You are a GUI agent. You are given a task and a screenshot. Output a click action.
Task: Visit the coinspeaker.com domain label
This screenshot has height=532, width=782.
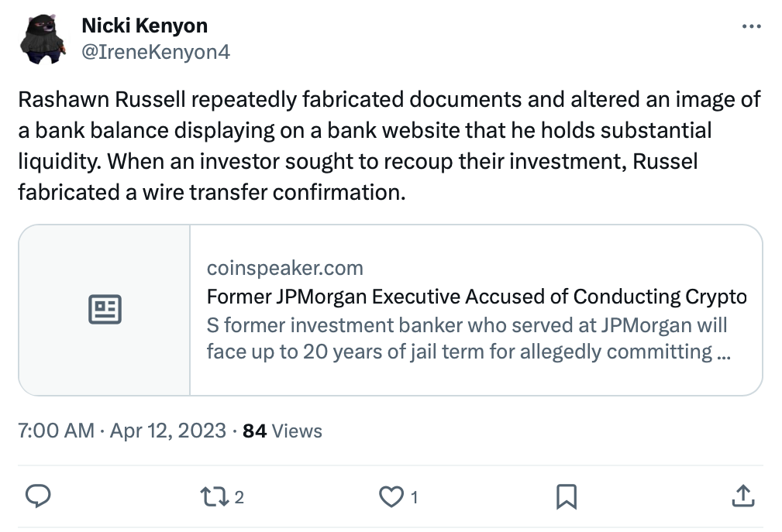(284, 268)
